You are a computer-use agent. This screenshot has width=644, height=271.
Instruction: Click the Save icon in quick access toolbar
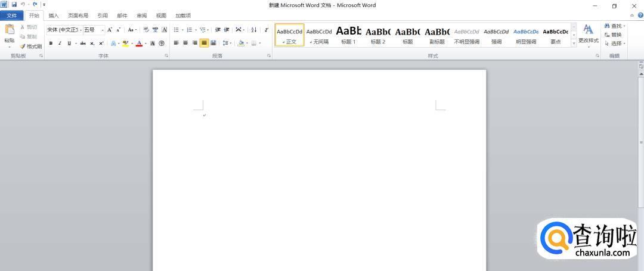14,5
